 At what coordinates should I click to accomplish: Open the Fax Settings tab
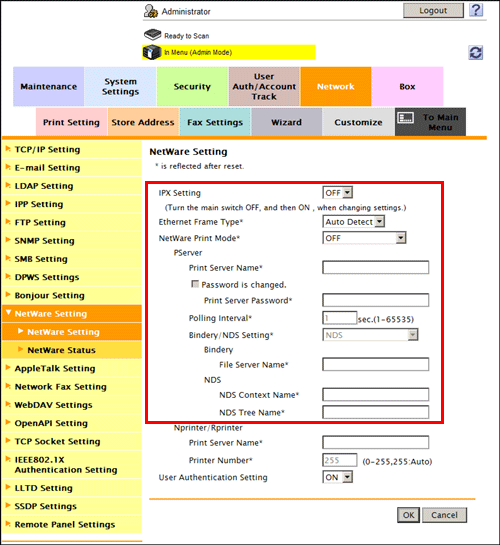[x=215, y=122]
